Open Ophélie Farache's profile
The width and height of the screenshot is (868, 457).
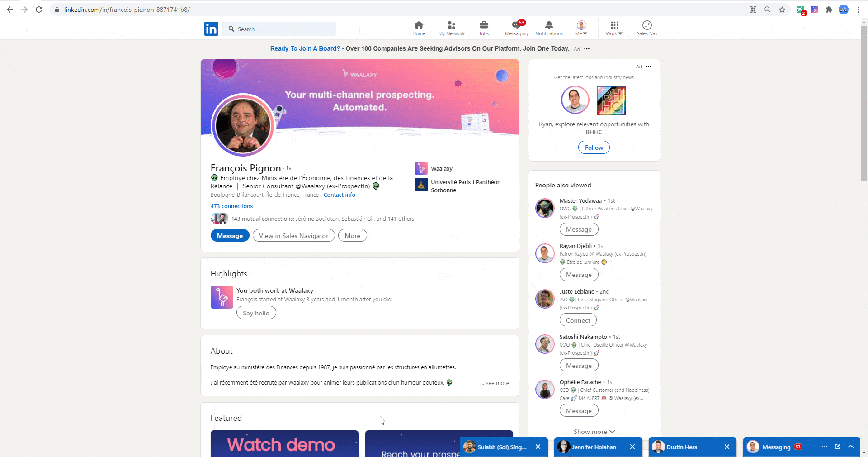point(580,382)
